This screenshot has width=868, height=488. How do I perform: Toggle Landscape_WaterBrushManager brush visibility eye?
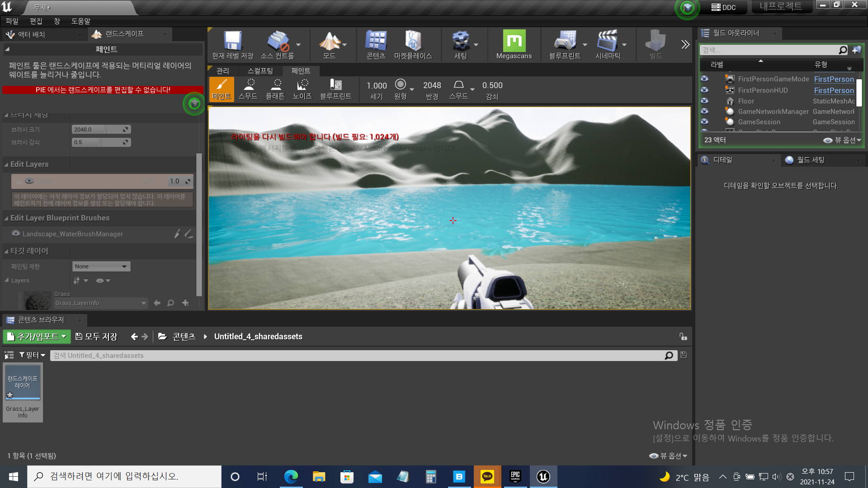point(16,234)
